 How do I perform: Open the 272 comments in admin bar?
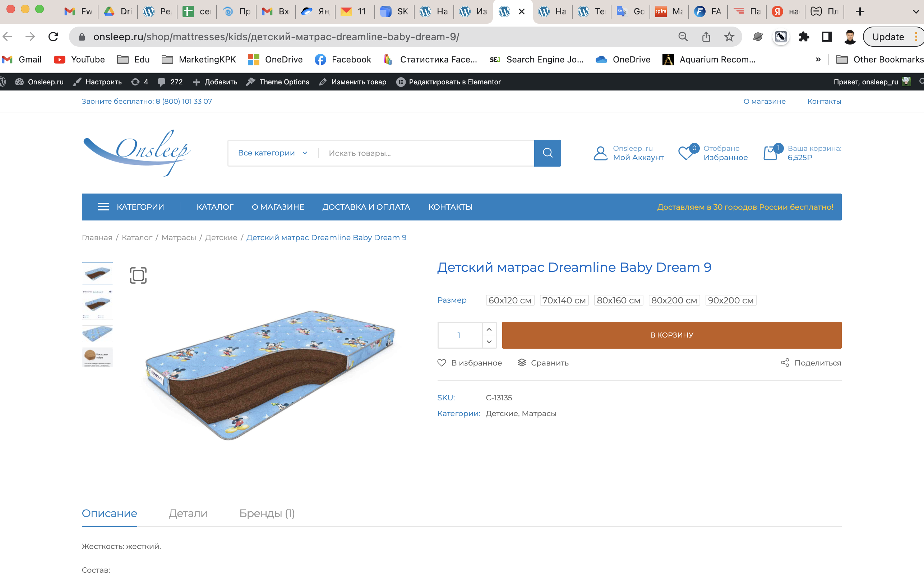pyautogui.click(x=170, y=82)
